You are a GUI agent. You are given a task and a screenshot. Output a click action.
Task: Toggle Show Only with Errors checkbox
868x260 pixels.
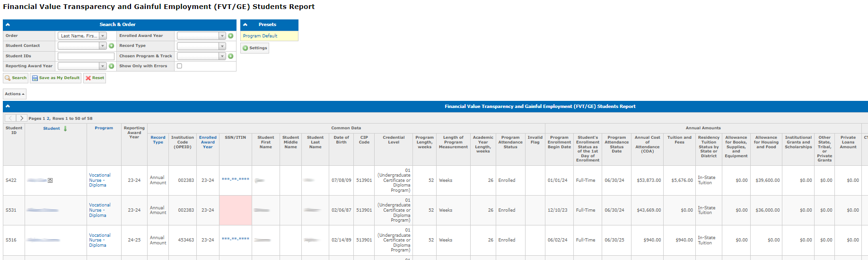(x=179, y=66)
